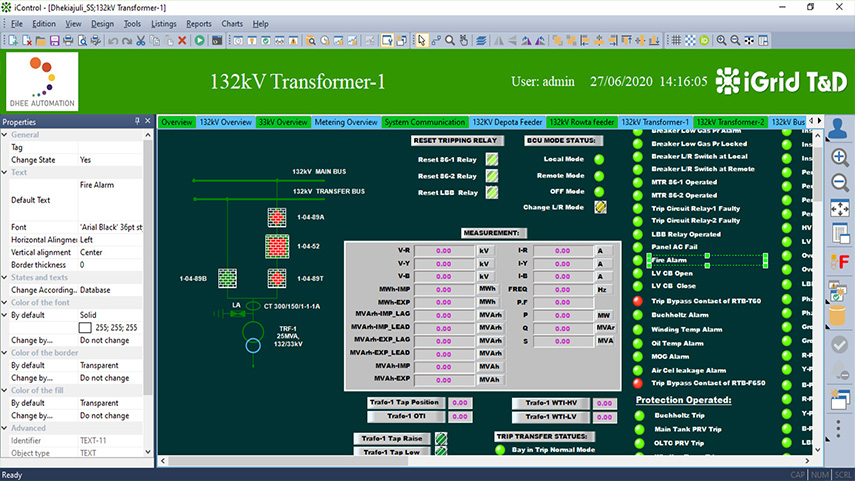Click the V-R value field 0.00
Viewport: 855px width, 481px height.
pos(444,251)
